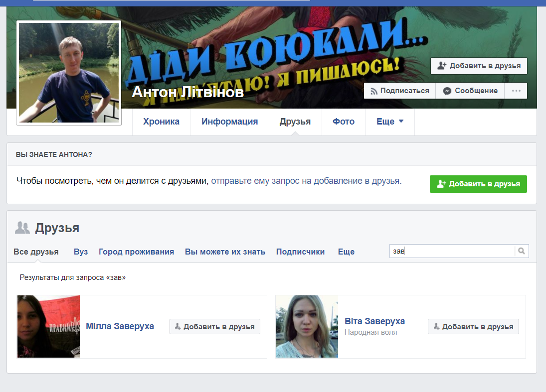This screenshot has height=392, width=546.
Task: Select Все друзья filter
Action: (36, 252)
